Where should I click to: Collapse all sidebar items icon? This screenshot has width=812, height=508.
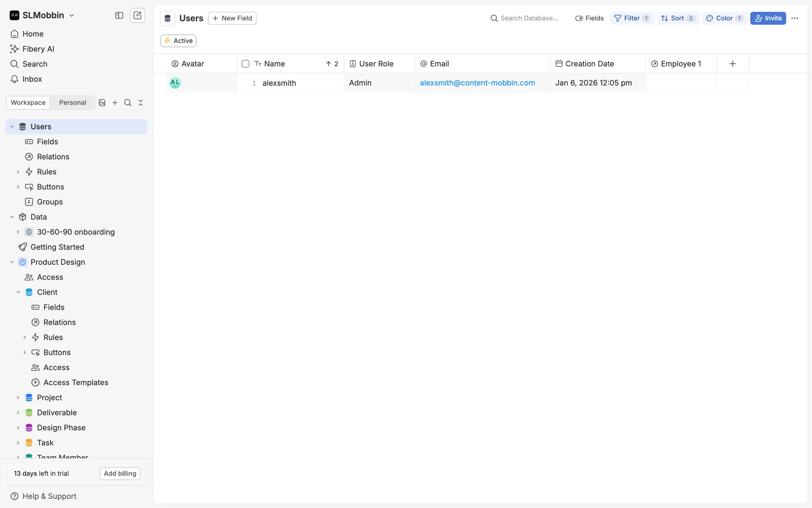[141, 103]
